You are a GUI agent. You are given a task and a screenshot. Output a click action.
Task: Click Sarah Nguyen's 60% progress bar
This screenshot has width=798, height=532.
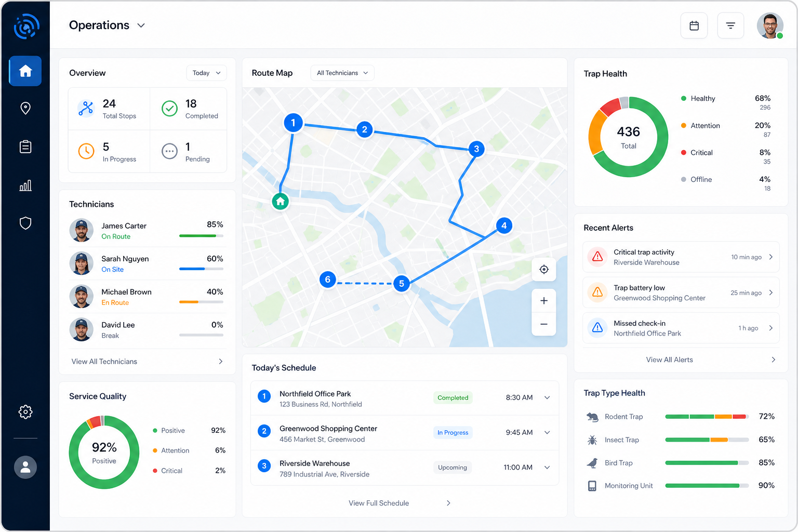pyautogui.click(x=201, y=269)
